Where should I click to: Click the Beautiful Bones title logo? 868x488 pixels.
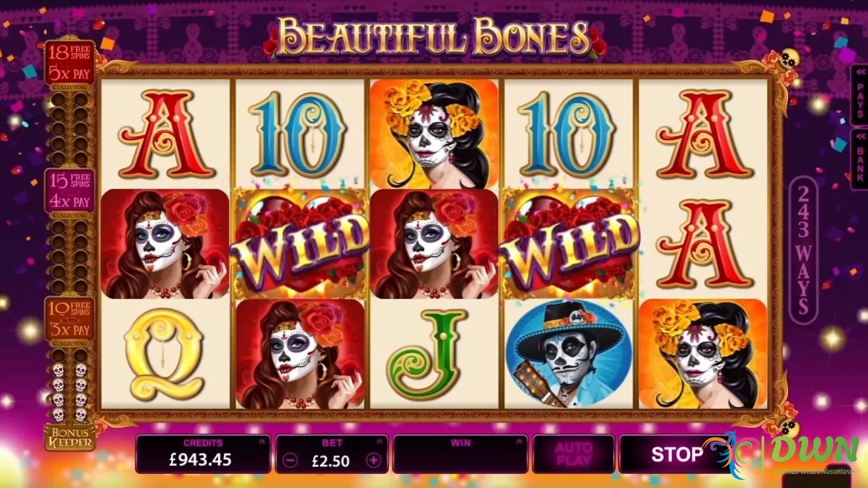coord(435,36)
